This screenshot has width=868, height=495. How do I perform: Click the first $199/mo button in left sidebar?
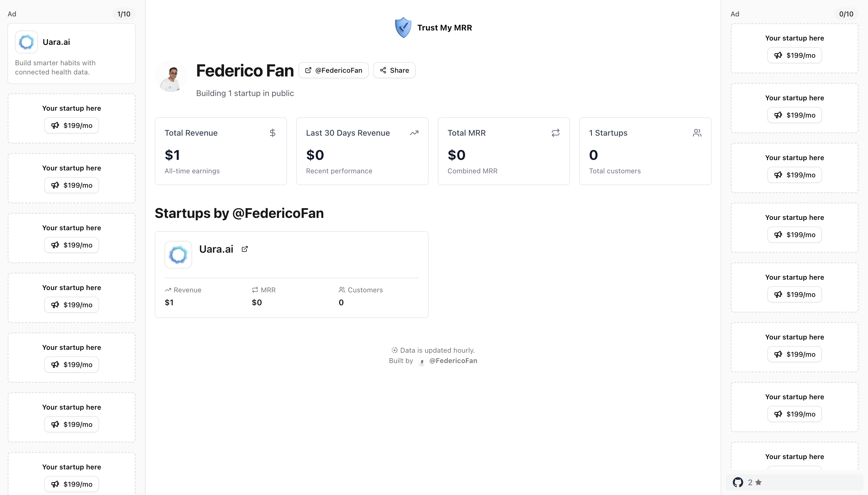pyautogui.click(x=72, y=125)
